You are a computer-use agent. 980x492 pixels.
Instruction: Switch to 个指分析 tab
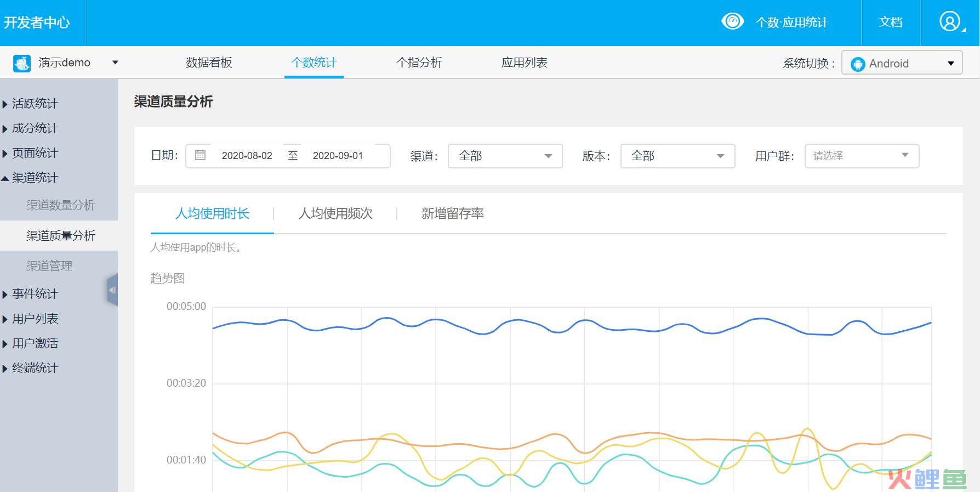pos(419,63)
